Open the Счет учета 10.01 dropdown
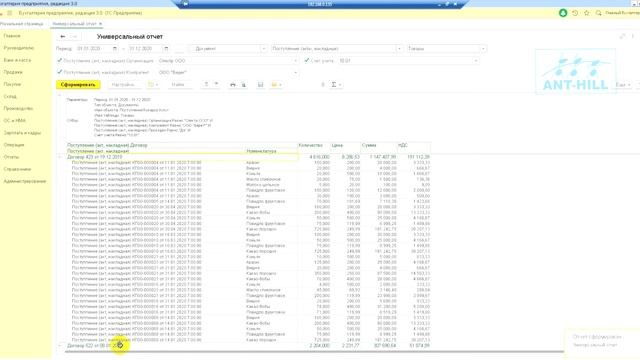640x360 pixels. (x=476, y=61)
